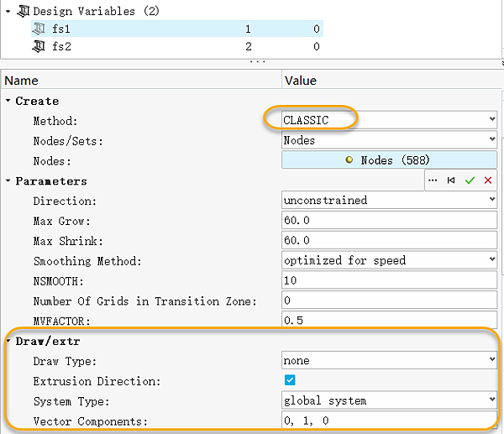Screen dimensions: 504x434
Task: Click the reset selection icon
Action: (451, 180)
